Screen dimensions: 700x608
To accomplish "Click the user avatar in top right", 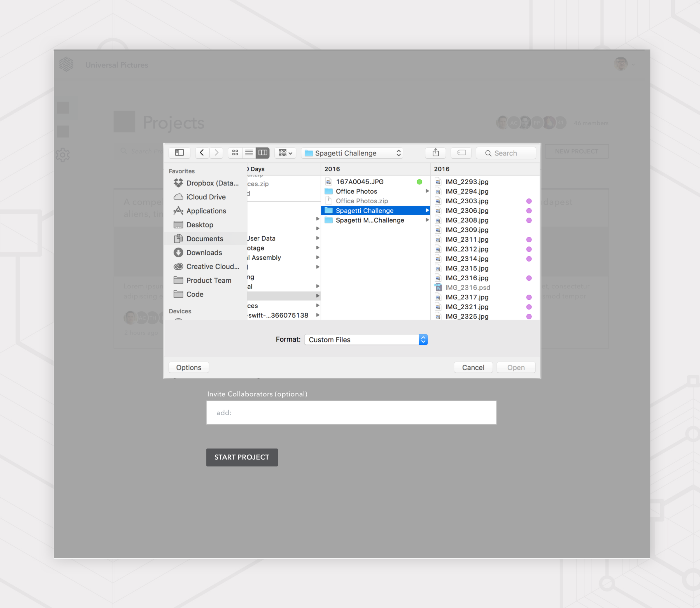I will [621, 64].
